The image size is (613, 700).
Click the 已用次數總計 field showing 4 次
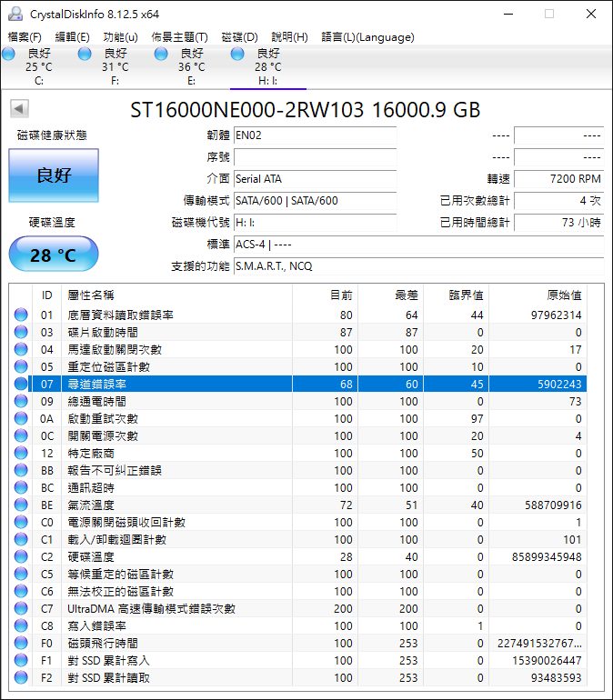[x=559, y=201]
